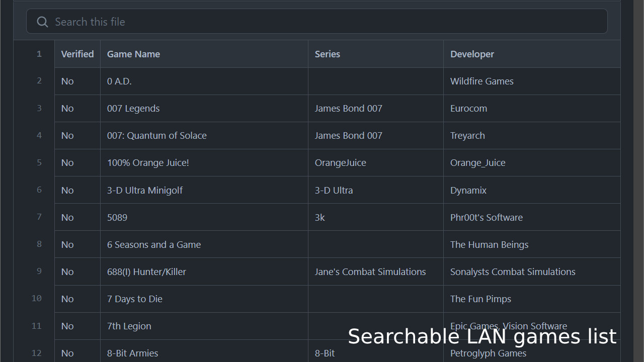644x362 pixels.
Task: Click the 'No' verified cell for 5089
Action: click(67, 218)
